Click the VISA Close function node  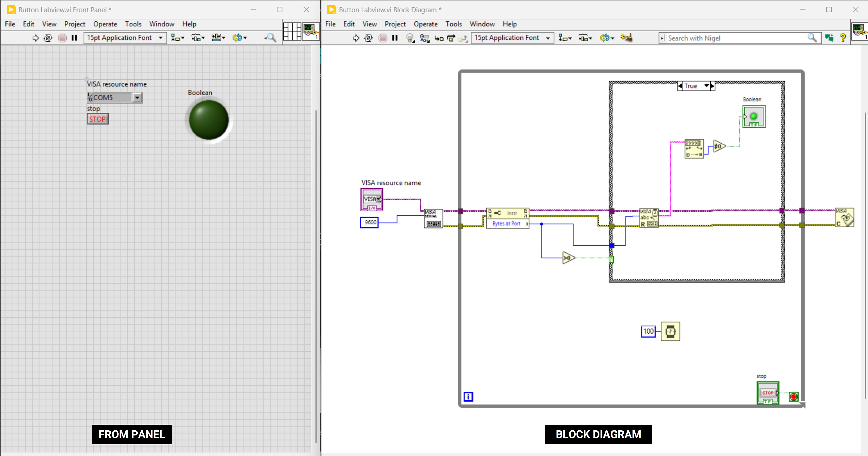point(844,218)
